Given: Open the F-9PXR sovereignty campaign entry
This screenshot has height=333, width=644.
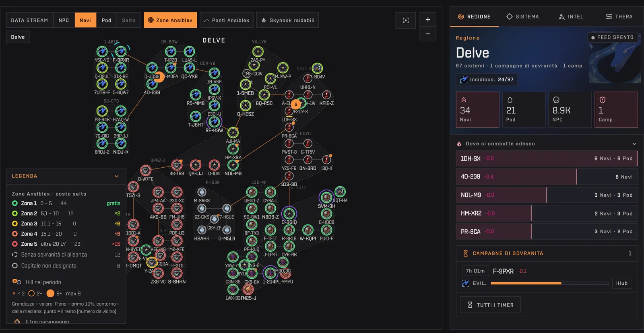Looking at the screenshot, I should click(x=547, y=277).
